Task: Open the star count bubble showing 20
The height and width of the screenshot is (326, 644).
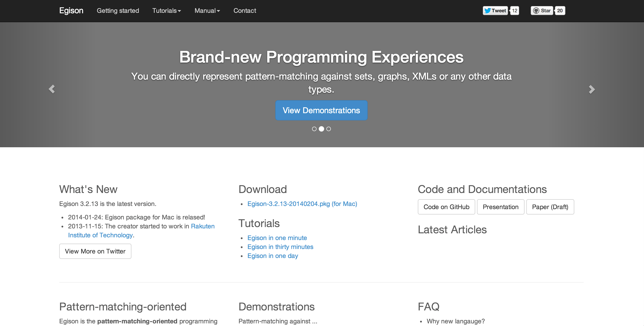Action: (x=560, y=11)
